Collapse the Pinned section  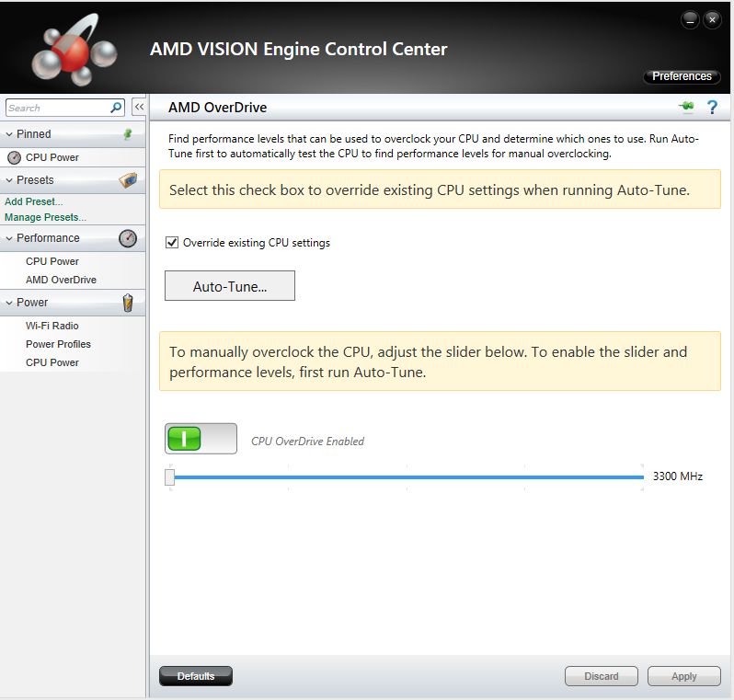(x=9, y=134)
